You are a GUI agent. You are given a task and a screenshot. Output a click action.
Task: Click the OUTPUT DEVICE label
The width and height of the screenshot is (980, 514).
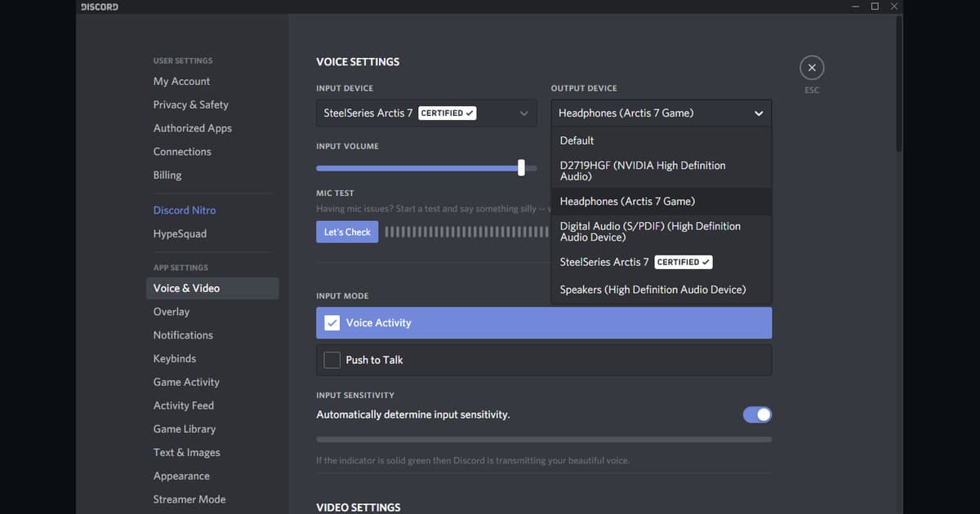pyautogui.click(x=584, y=88)
